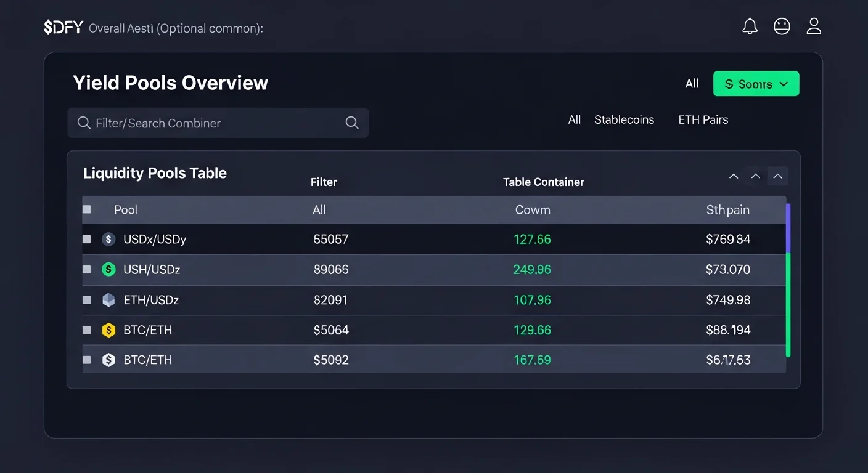The width and height of the screenshot is (868, 473).
Task: Check the BTC/ETH row checkbox beside $5064
Action: point(87,330)
